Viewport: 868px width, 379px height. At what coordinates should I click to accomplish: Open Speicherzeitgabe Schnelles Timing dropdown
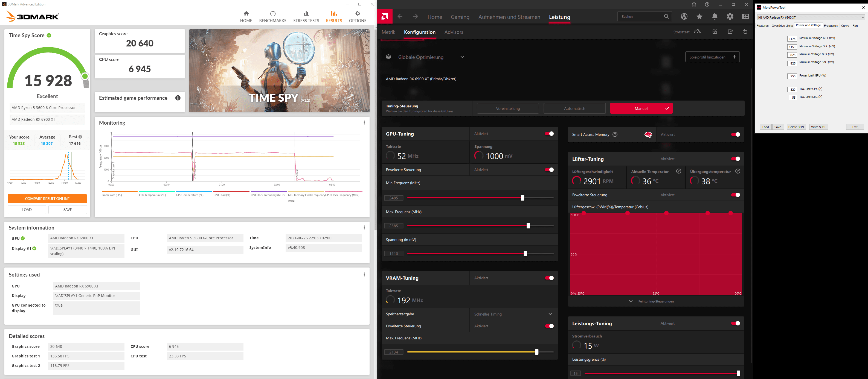pos(550,314)
